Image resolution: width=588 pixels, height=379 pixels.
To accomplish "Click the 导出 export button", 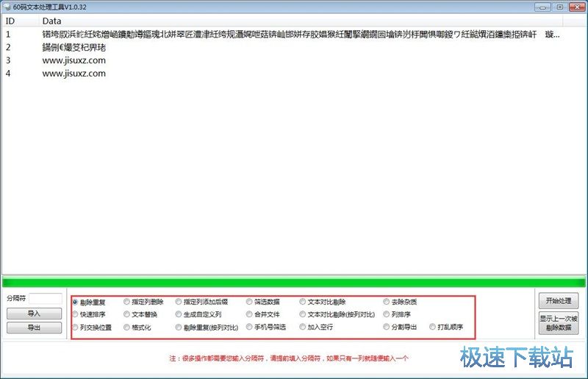I will tap(34, 327).
